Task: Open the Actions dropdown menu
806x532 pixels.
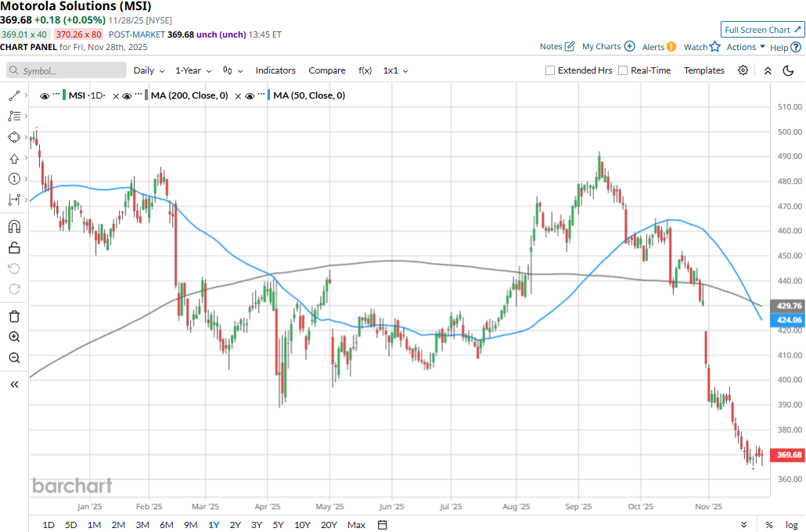Action: [x=746, y=47]
